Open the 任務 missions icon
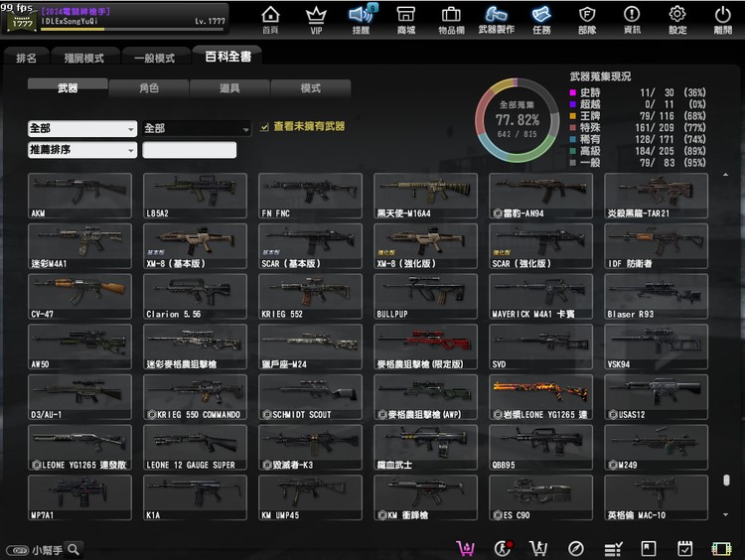Screen dimensions: 745x560 coord(541,20)
